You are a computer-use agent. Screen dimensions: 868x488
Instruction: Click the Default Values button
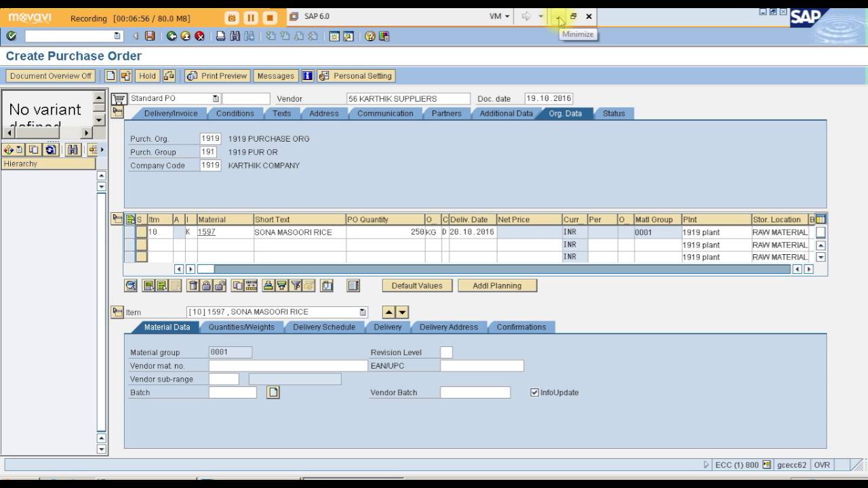417,286
